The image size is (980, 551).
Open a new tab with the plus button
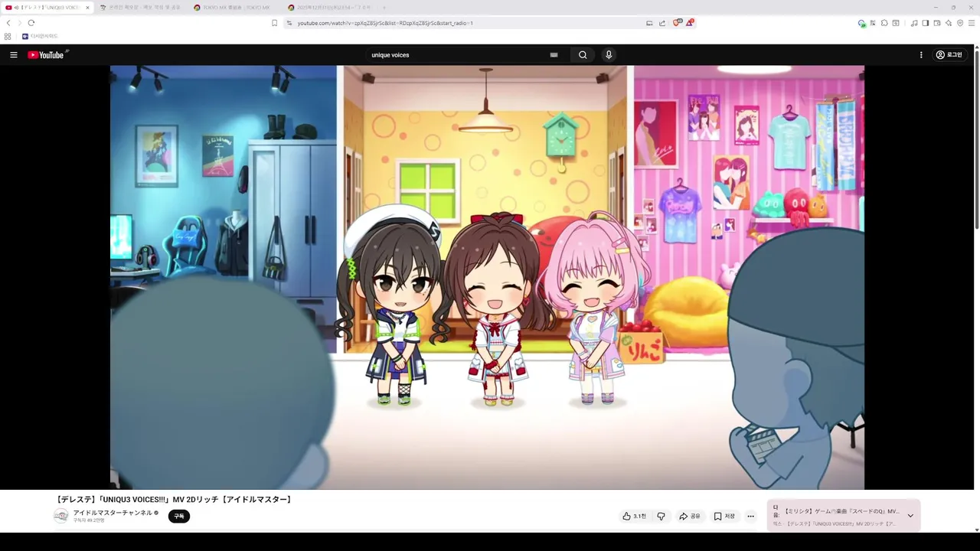384,8
